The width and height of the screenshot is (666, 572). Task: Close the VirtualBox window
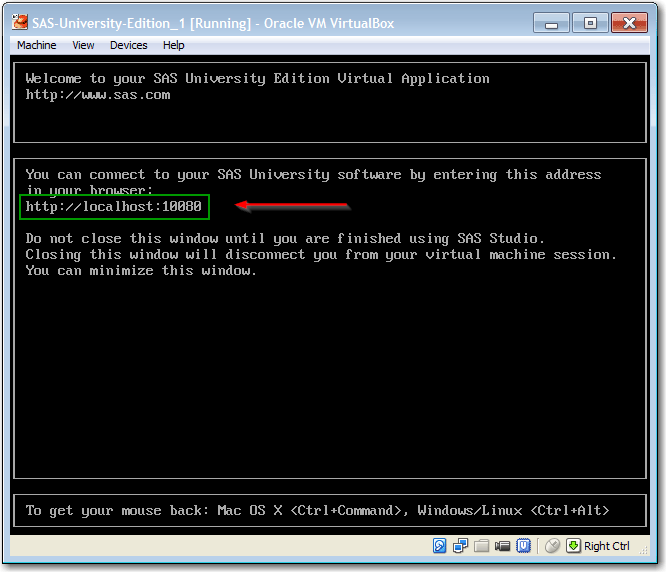pyautogui.click(x=629, y=23)
